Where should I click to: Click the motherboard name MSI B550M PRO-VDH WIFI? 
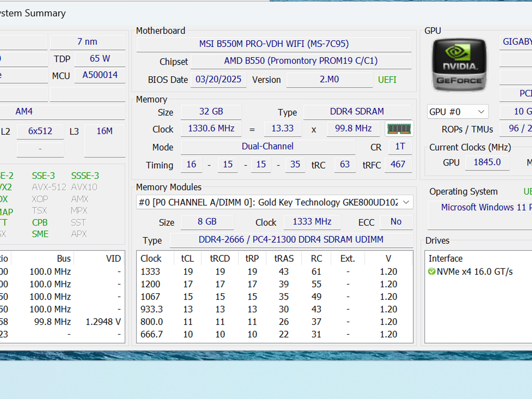click(274, 44)
